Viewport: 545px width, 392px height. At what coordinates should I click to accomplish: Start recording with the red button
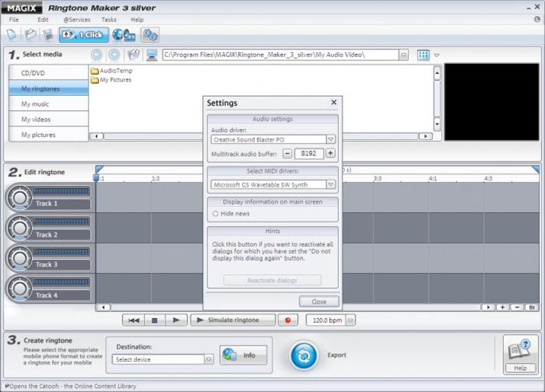pos(288,320)
